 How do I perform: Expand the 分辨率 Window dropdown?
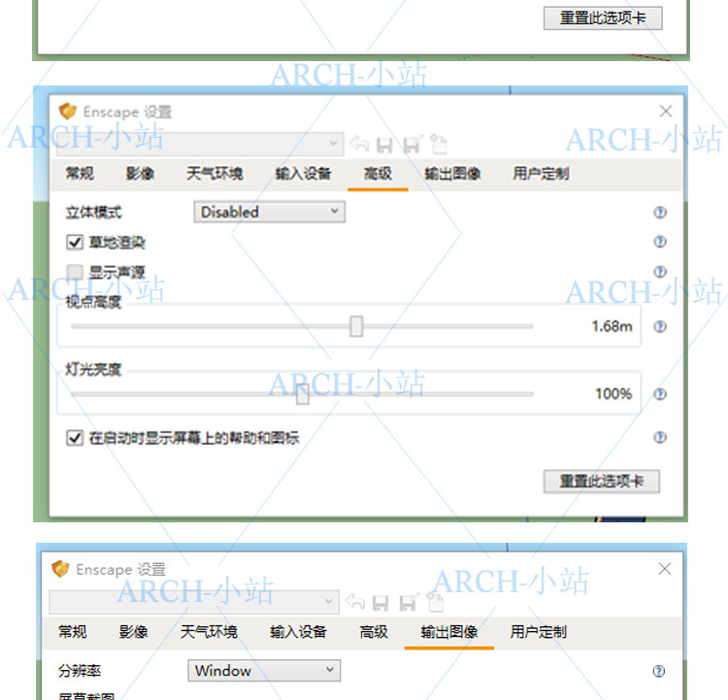(x=264, y=671)
